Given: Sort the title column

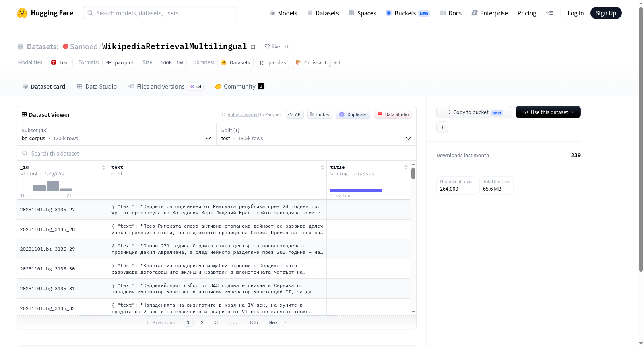Looking at the screenshot, I should [406, 167].
